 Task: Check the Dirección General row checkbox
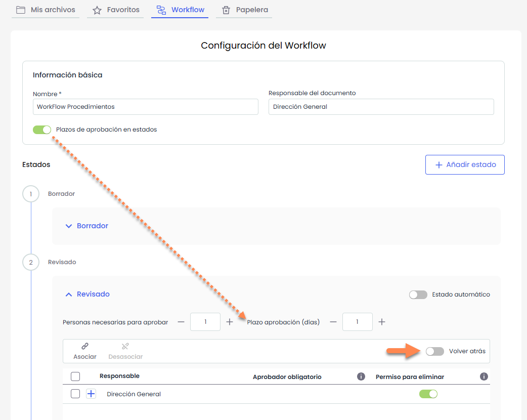pyautogui.click(x=75, y=394)
